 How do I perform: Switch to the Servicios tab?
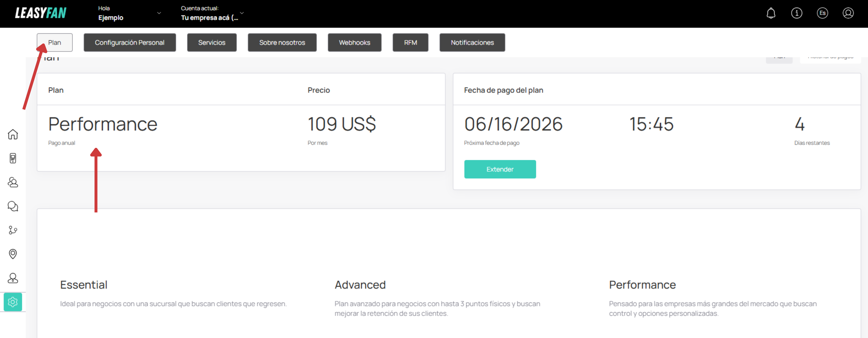point(212,42)
